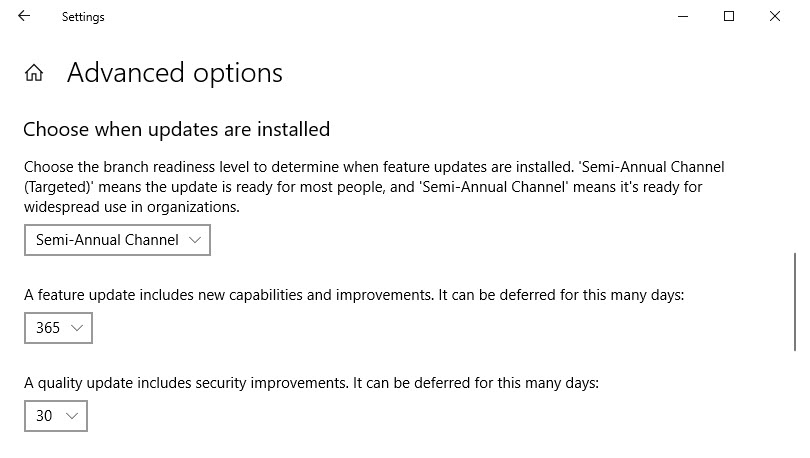Click the Advanced options page heading
Screen dimensions: 810x458
pyautogui.click(x=175, y=73)
